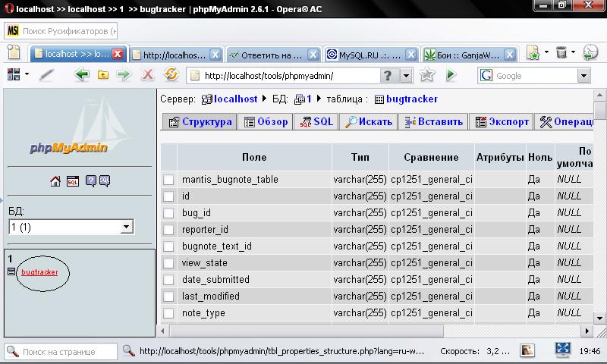The image size is (607, 364).
Task: Check the date_submitted field checkbox
Action: (168, 280)
